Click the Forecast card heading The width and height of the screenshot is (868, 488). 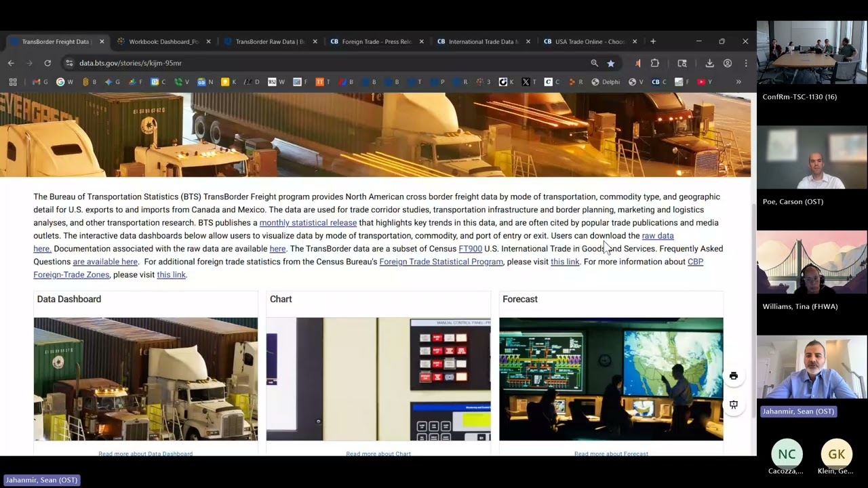tap(520, 299)
